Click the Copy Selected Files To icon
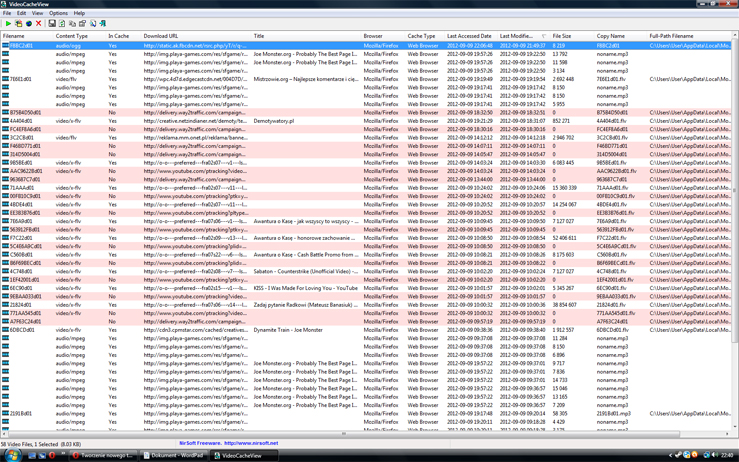The image size is (739, 462). pos(18,23)
